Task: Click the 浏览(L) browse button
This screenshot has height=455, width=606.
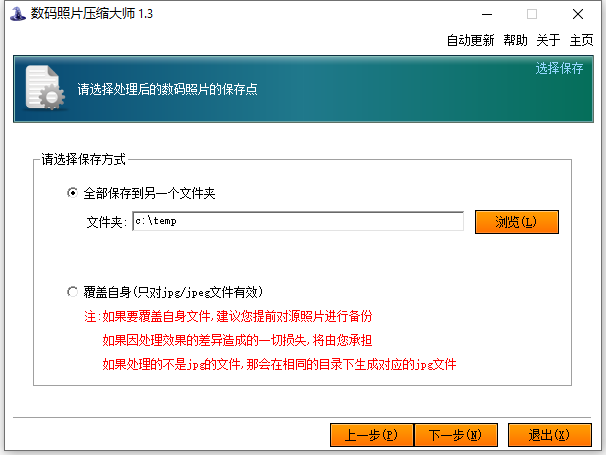Action: coord(517,222)
